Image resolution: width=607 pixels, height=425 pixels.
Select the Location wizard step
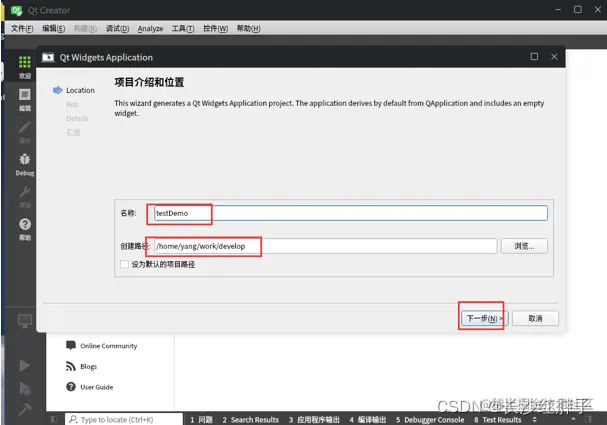80,90
